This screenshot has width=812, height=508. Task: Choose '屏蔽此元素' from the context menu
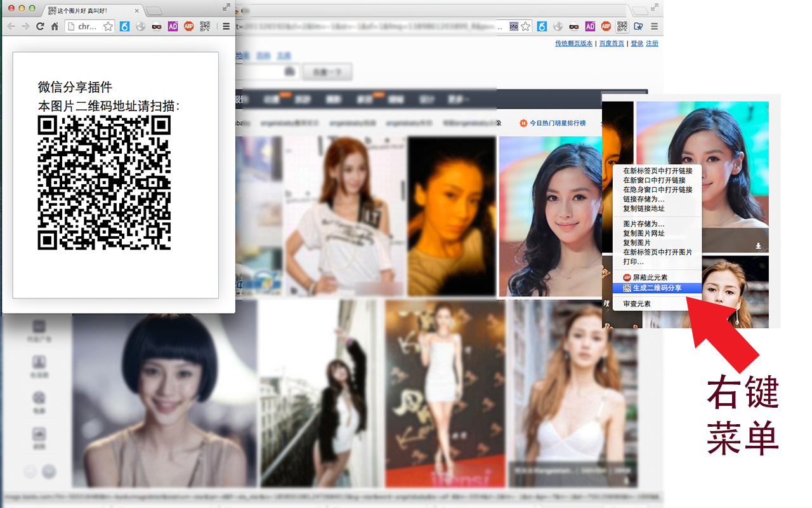(x=657, y=277)
